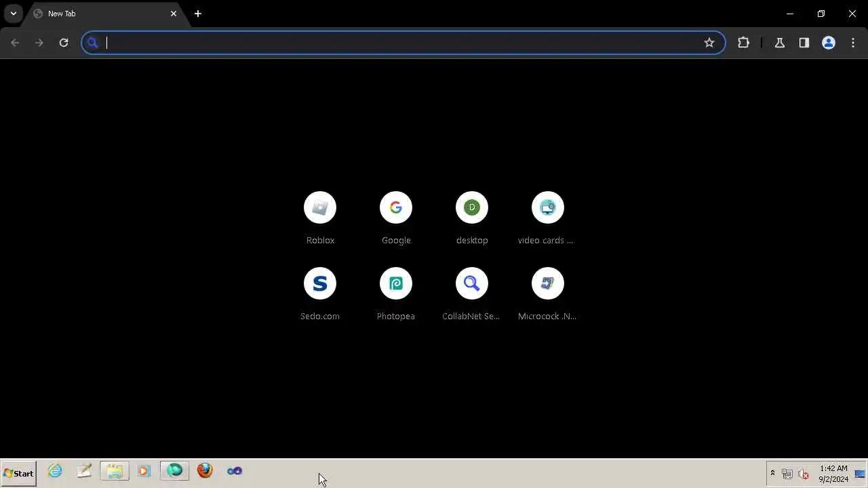Open the blue infinity taskbar app
Viewport: 868px width, 488px height.
coord(235,471)
